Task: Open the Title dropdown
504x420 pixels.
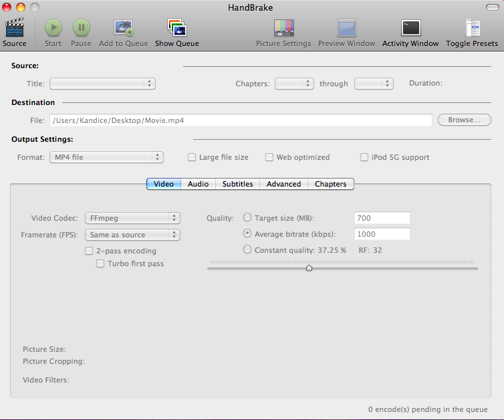Action: pos(102,84)
